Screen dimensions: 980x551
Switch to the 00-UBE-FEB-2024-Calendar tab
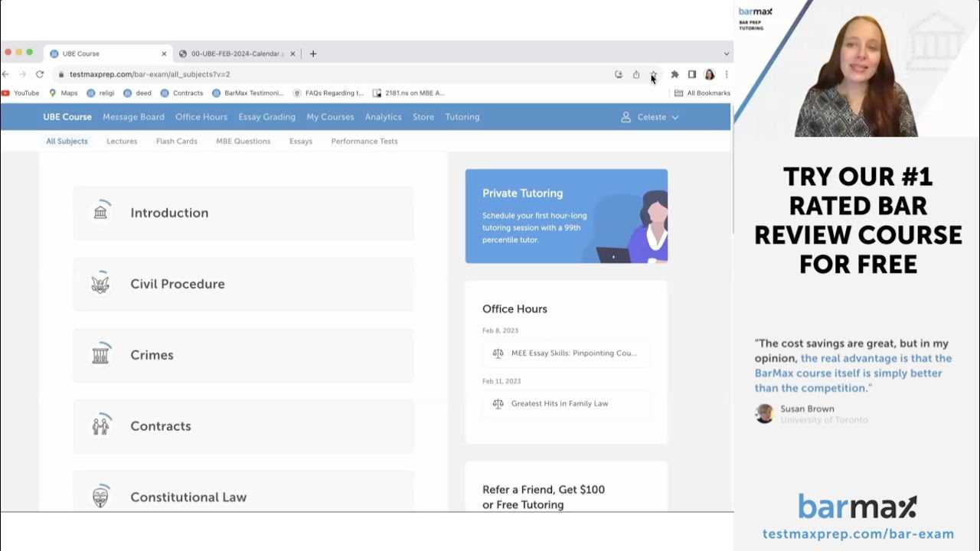pyautogui.click(x=237, y=54)
